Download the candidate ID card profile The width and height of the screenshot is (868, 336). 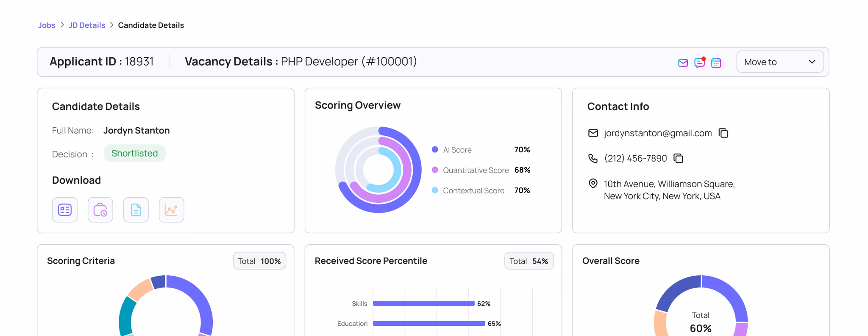point(65,210)
